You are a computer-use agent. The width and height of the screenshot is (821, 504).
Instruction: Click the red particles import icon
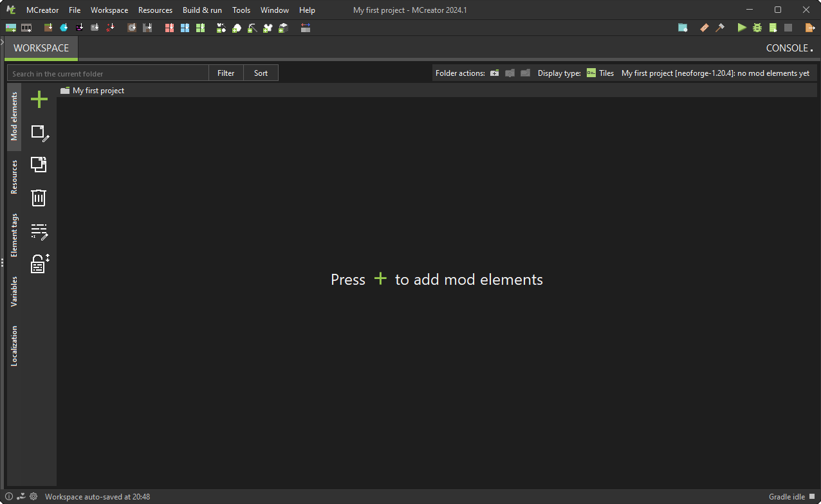(110, 28)
